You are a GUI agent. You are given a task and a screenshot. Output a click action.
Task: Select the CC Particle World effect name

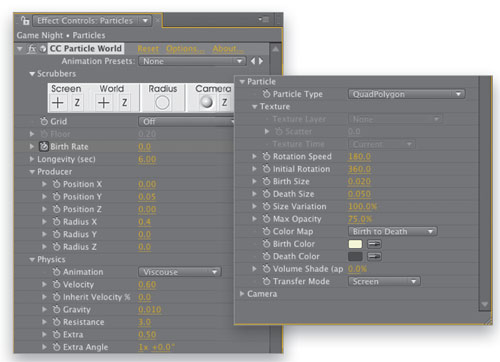[86, 49]
